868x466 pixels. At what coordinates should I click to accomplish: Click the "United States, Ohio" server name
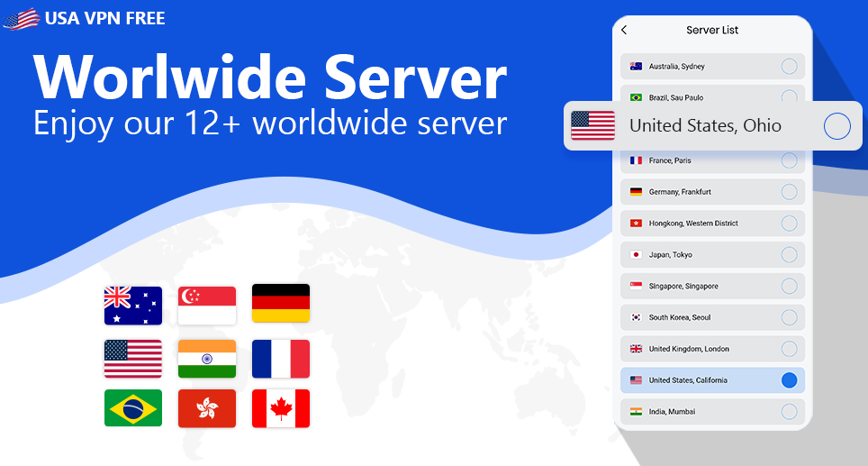(705, 126)
